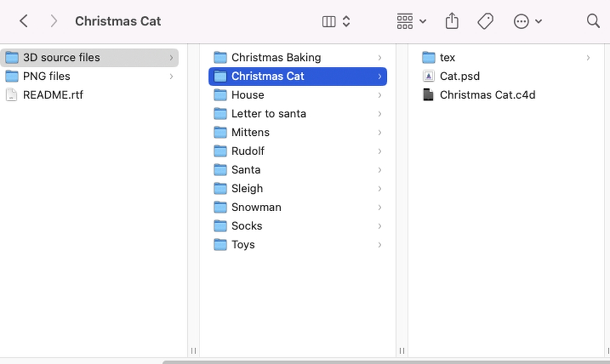Select the Socks folder icon
610x364 pixels.
tap(220, 226)
